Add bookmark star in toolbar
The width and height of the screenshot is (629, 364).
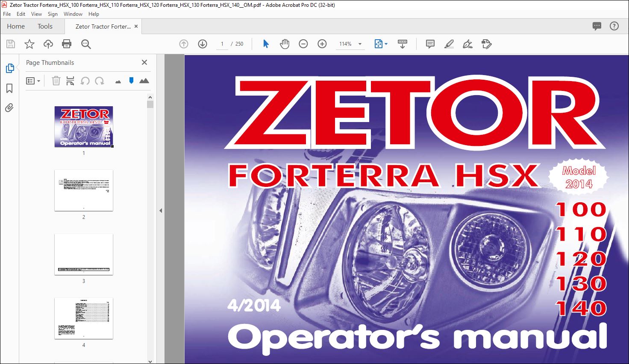(29, 44)
